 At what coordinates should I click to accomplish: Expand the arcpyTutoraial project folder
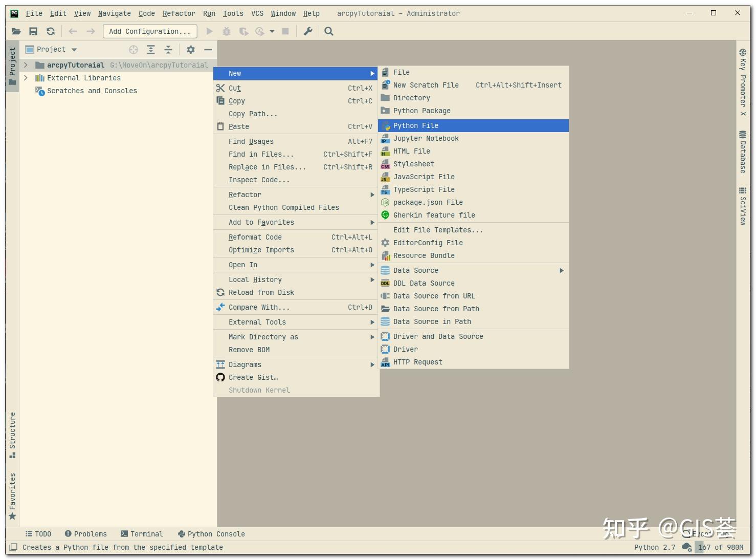[26, 65]
